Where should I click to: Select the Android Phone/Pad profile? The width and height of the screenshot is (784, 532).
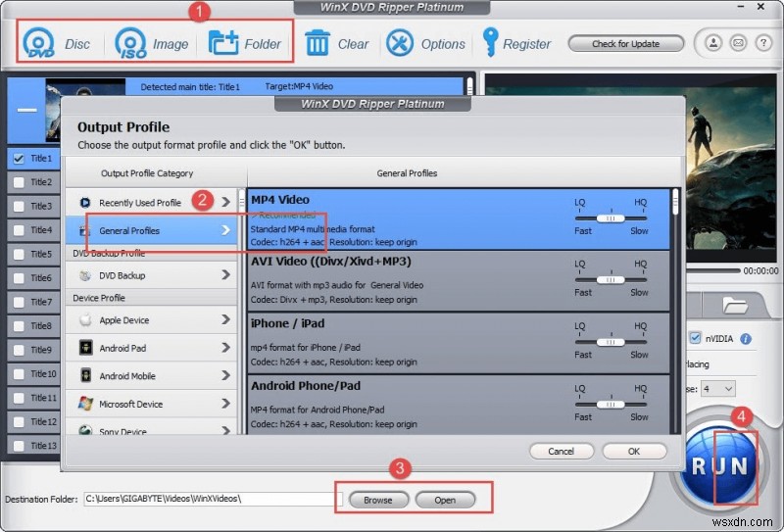[459, 405]
